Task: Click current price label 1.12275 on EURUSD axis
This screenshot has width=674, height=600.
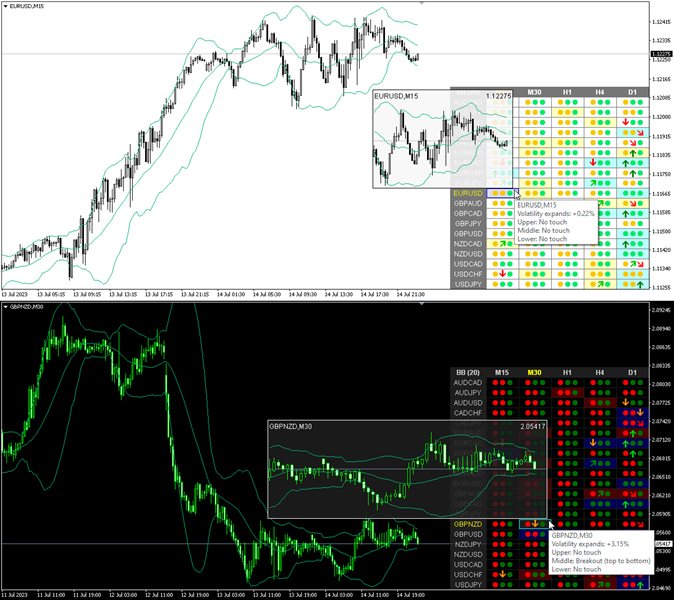Action: pyautogui.click(x=662, y=54)
